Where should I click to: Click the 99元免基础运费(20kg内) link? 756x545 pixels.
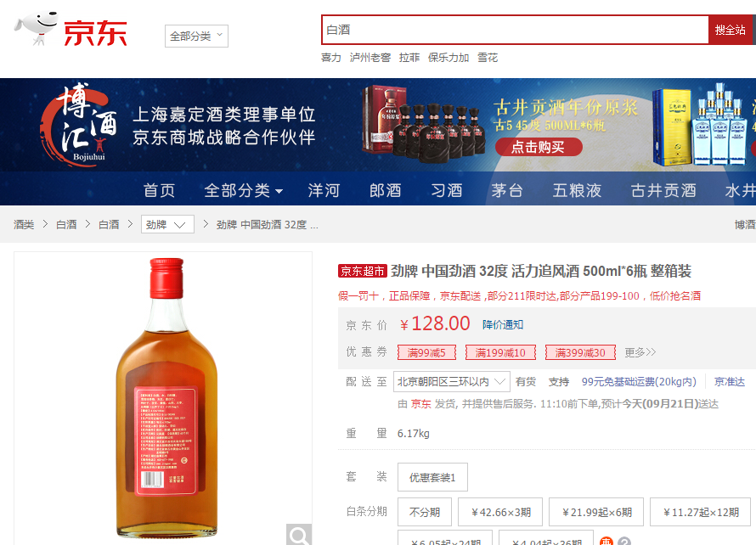[x=639, y=382]
